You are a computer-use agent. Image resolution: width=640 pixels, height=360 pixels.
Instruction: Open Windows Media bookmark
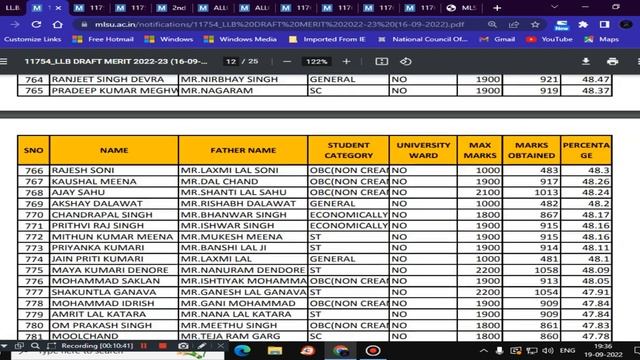[240, 39]
